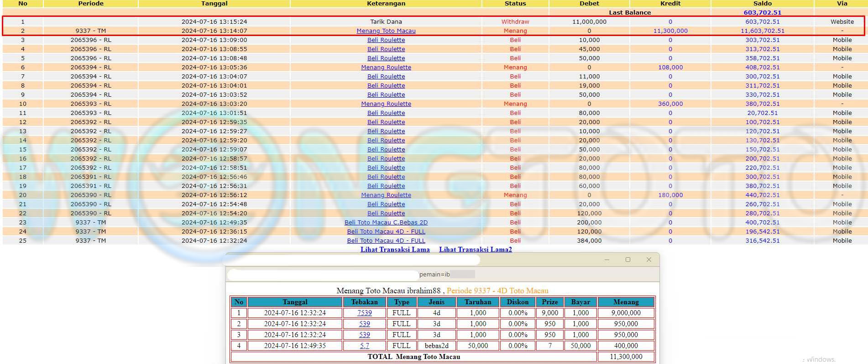868x364 pixels.
Task: Open Beli Toto Macau 4D - FULL at 12:36:15
Action: pyautogui.click(x=386, y=232)
